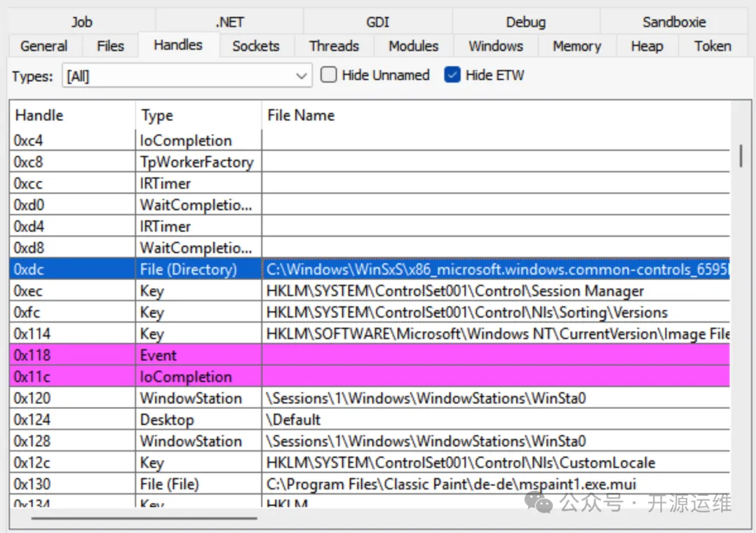This screenshot has width=756, height=533.
Task: Switch to the Threads tab
Action: click(x=334, y=46)
